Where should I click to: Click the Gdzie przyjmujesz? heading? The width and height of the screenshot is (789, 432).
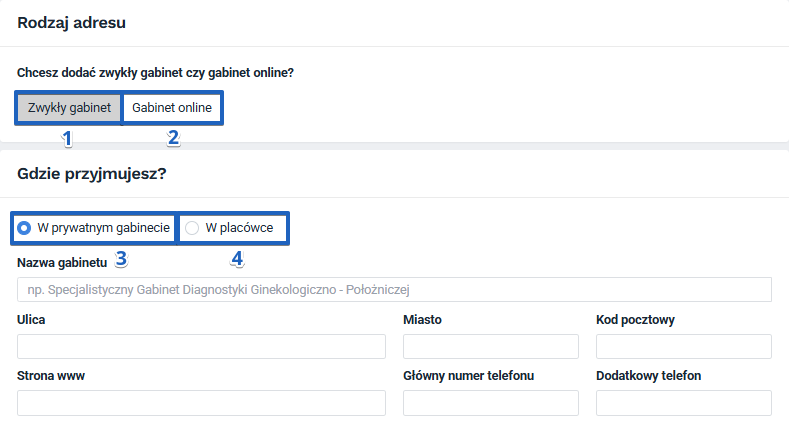point(92,173)
